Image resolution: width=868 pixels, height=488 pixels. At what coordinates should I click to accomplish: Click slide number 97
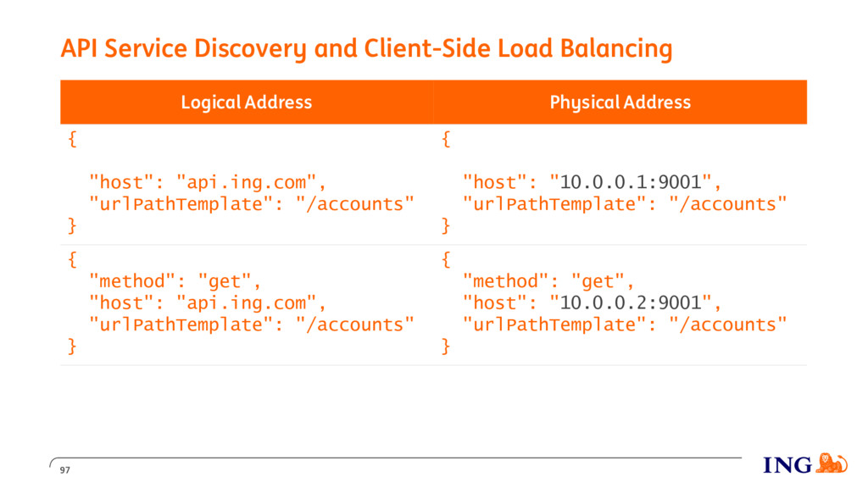(x=64, y=470)
